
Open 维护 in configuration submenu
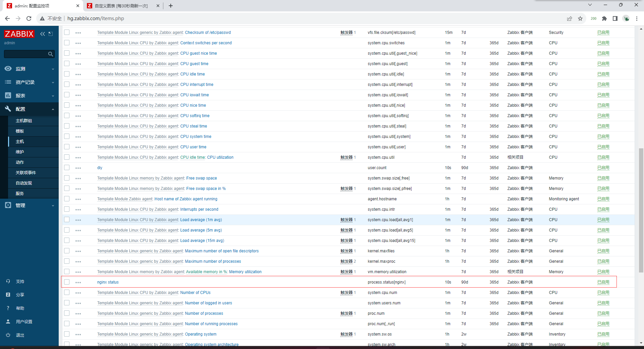(x=20, y=152)
